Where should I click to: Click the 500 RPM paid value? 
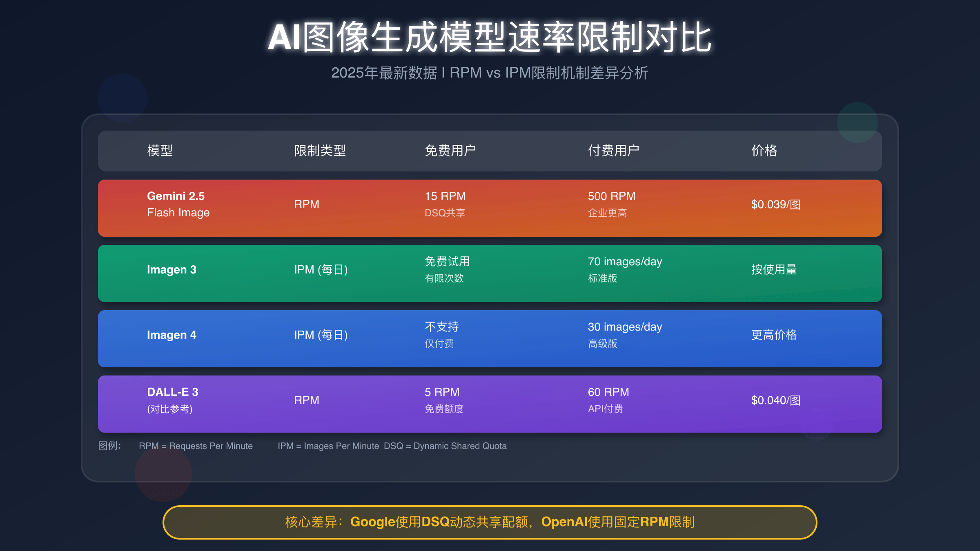(612, 196)
